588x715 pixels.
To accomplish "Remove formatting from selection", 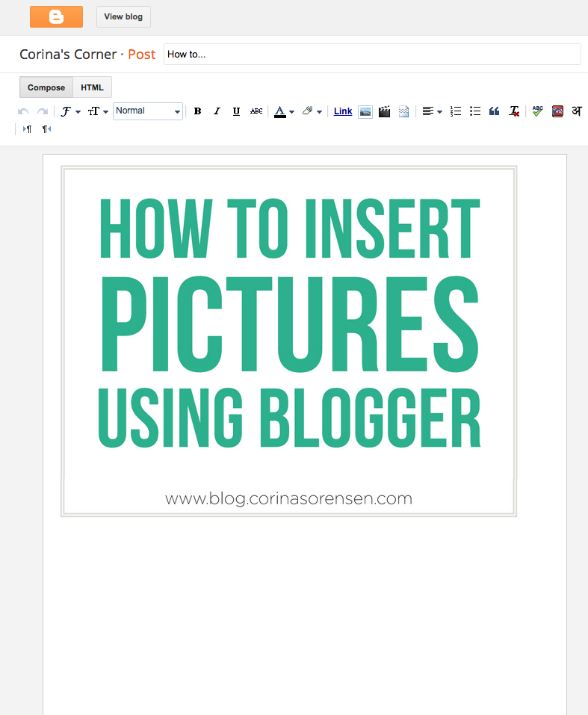I will click(x=514, y=111).
